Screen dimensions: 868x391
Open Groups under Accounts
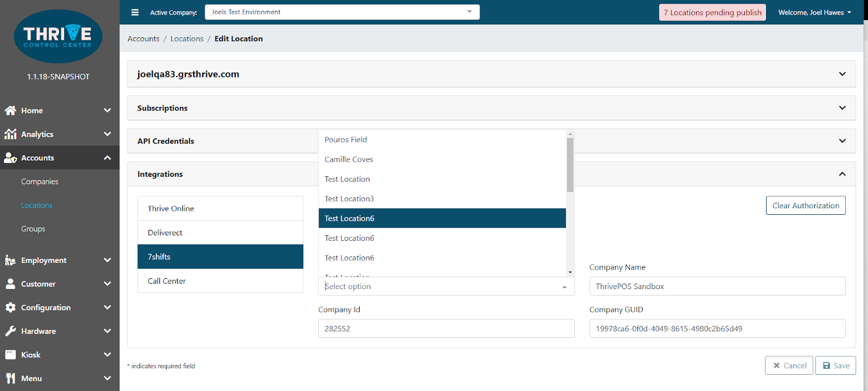point(33,229)
